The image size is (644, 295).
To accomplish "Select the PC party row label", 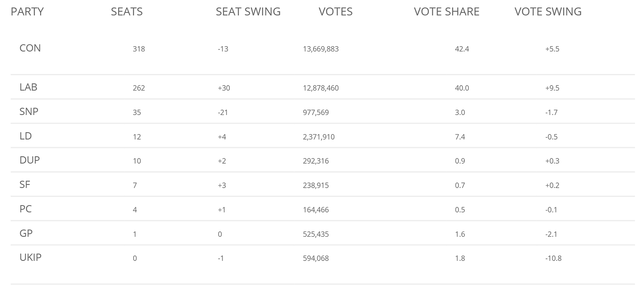I will coord(26,209).
